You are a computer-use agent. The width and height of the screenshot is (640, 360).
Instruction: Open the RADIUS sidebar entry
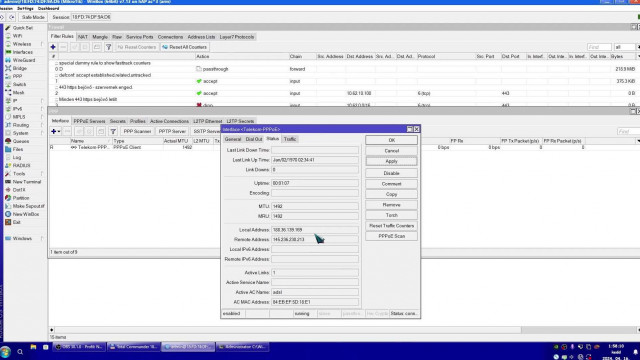pos(21,166)
